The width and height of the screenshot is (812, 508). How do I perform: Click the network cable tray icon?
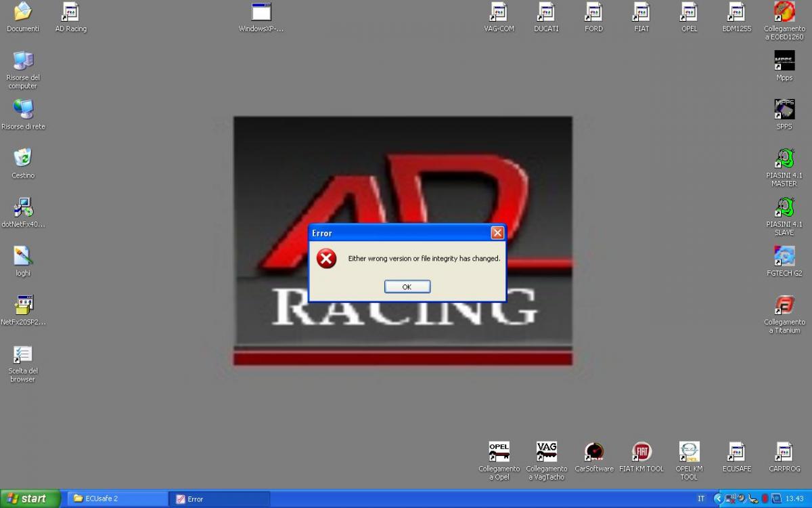[753, 499]
